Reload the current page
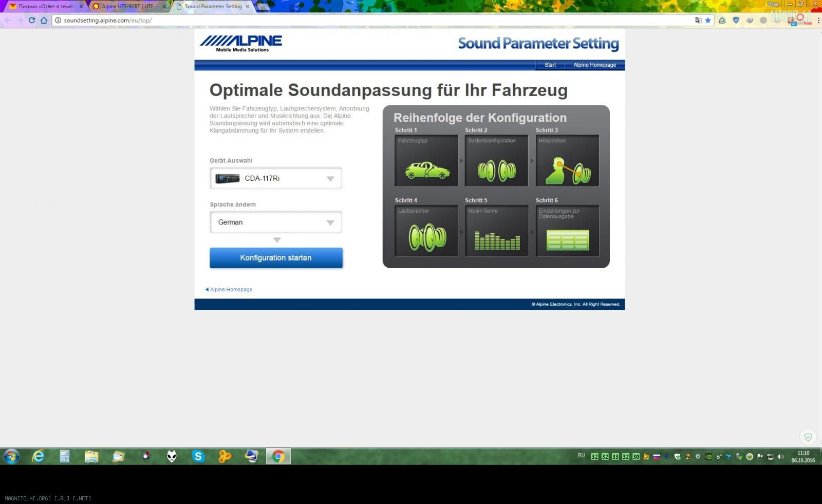 (x=32, y=20)
